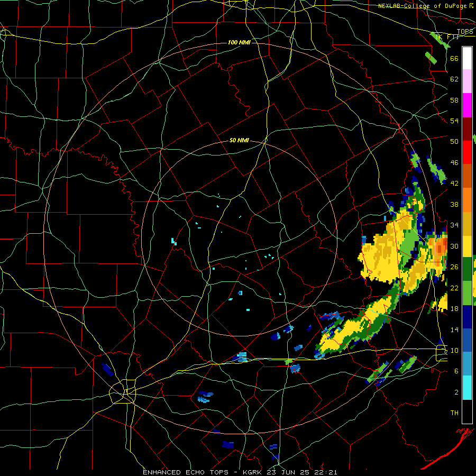Click the legend value "10"
Screen dimensions: 476x476
(454, 351)
